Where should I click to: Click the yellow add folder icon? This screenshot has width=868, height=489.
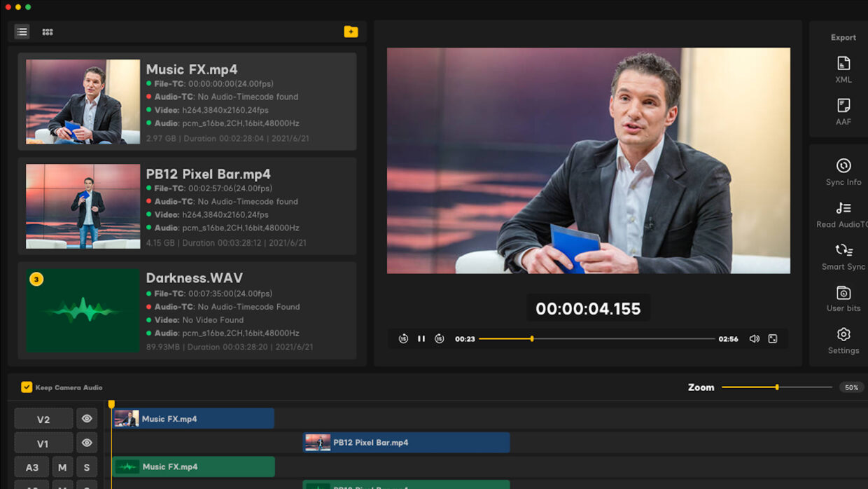tap(351, 32)
